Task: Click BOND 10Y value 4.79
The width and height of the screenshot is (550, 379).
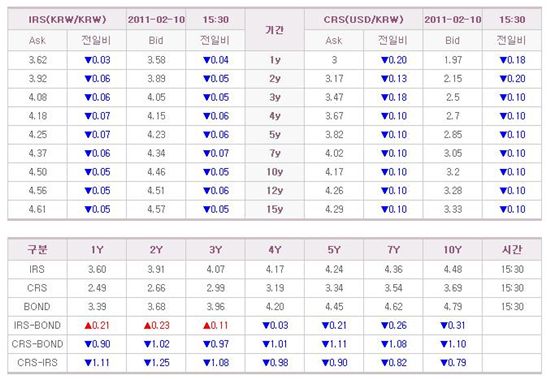Action: (452, 307)
